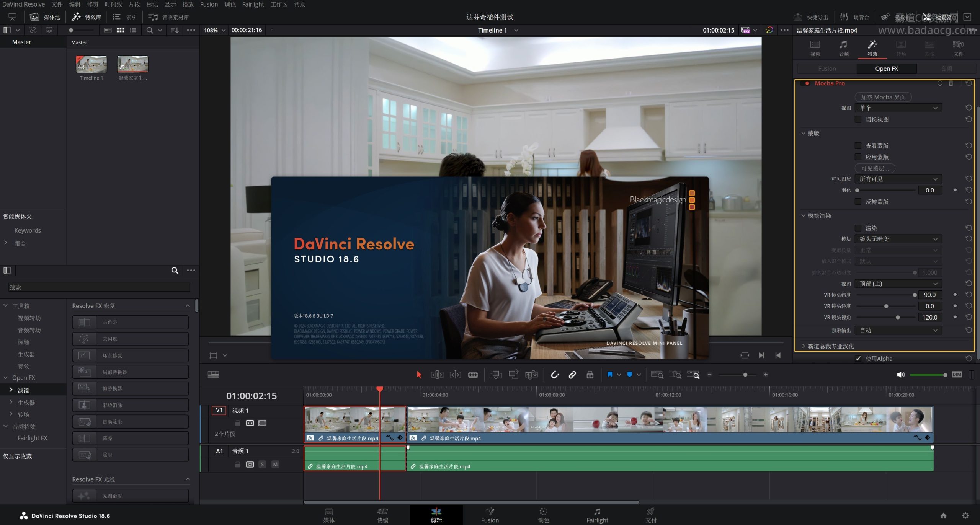Toggle the Mocha Pro effect enable switch
This screenshot has height=525, width=980.
(x=805, y=83)
